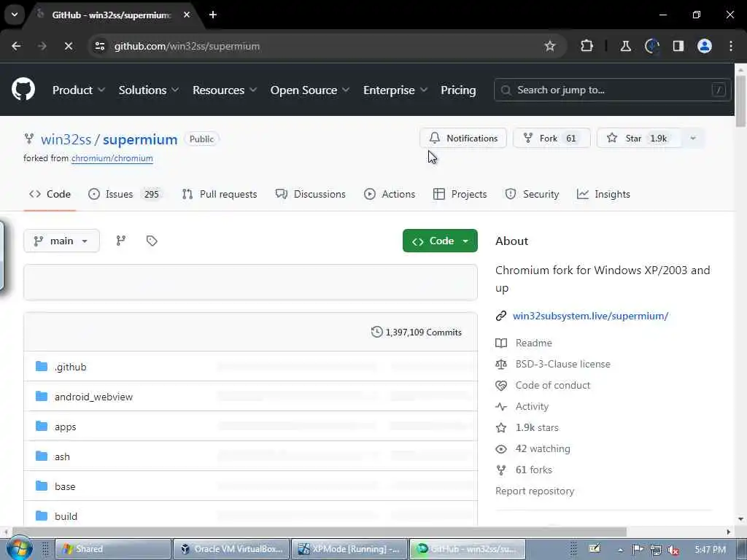Screen dimensions: 747x560
Task: Open the Activity link
Action: 532,406
